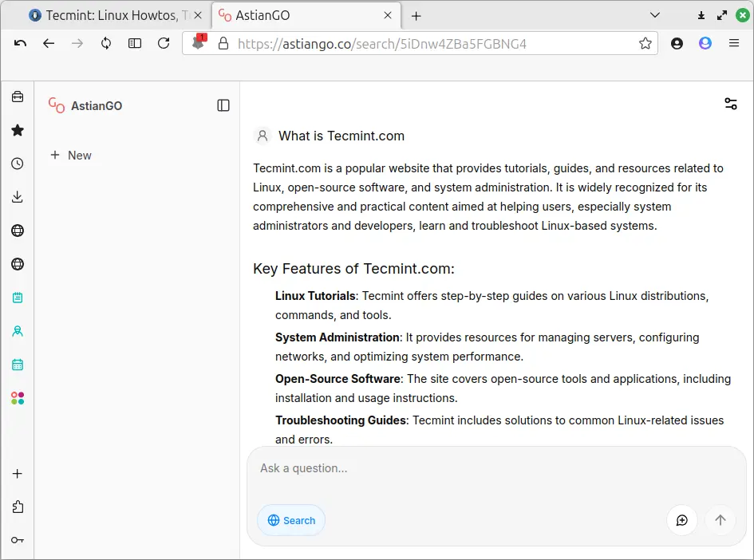Open the extensions puzzle icon in sidebar
The image size is (754, 560).
[18, 507]
